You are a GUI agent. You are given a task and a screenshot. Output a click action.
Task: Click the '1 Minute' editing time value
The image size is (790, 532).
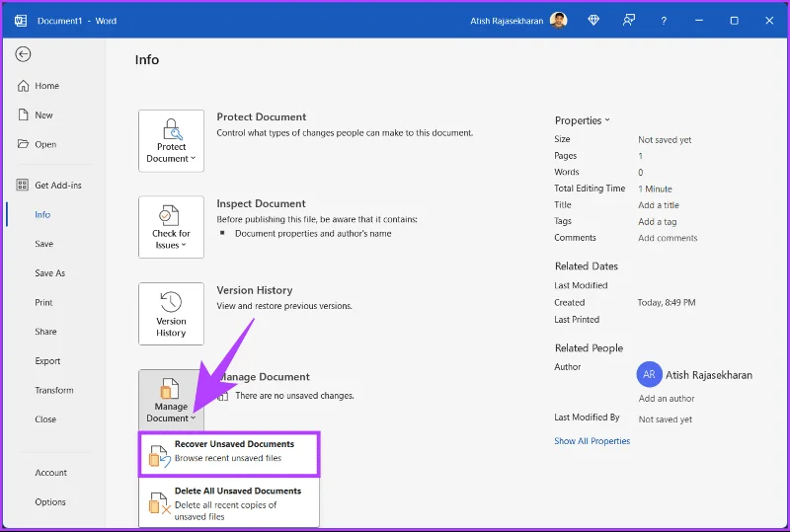pyautogui.click(x=655, y=189)
